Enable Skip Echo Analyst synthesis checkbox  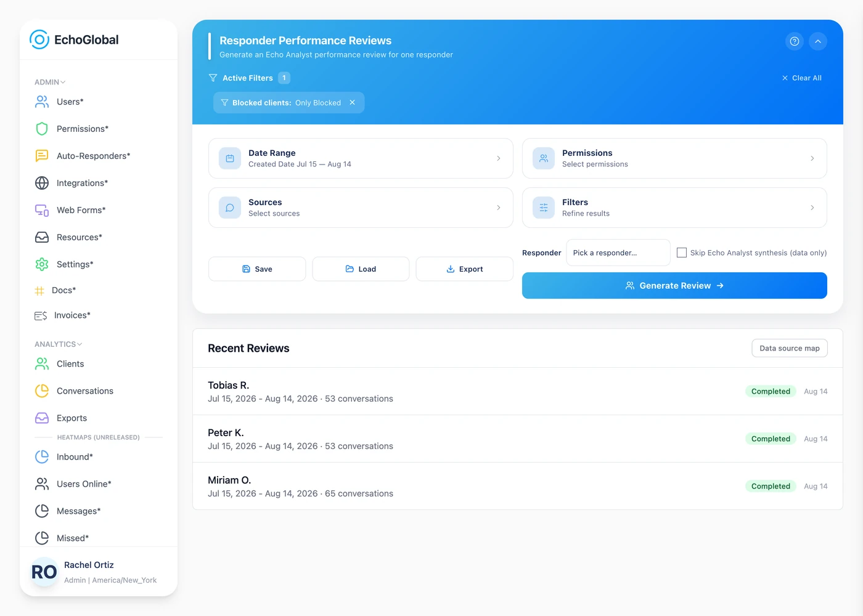tap(682, 253)
